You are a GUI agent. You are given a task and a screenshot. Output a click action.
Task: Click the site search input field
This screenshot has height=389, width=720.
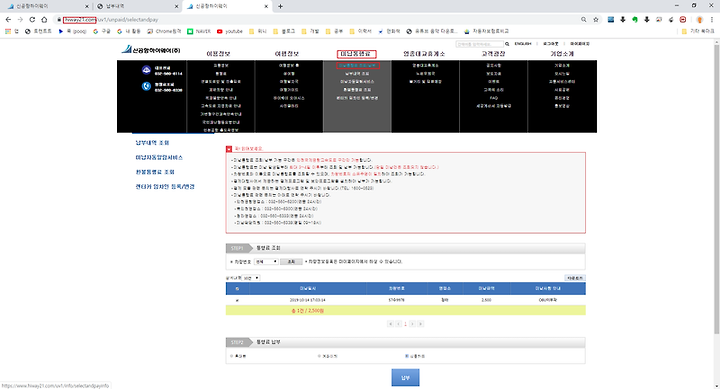coord(479,44)
